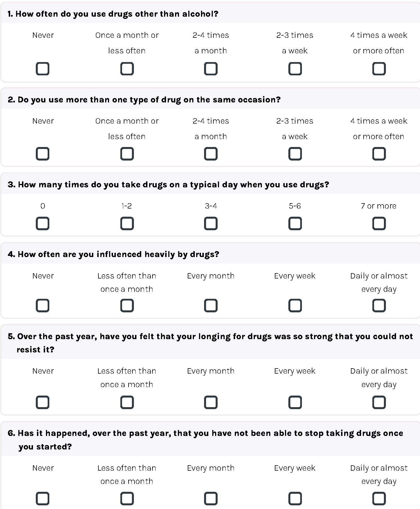This screenshot has width=420, height=509.
Task: Tick 'Every week' checkbox in question 5
Action: pos(295,403)
